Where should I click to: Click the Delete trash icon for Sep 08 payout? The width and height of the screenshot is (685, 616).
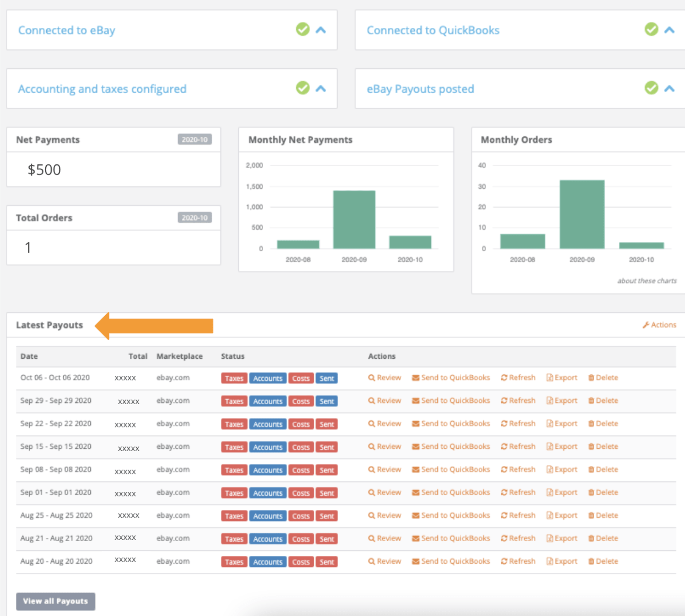click(x=591, y=469)
